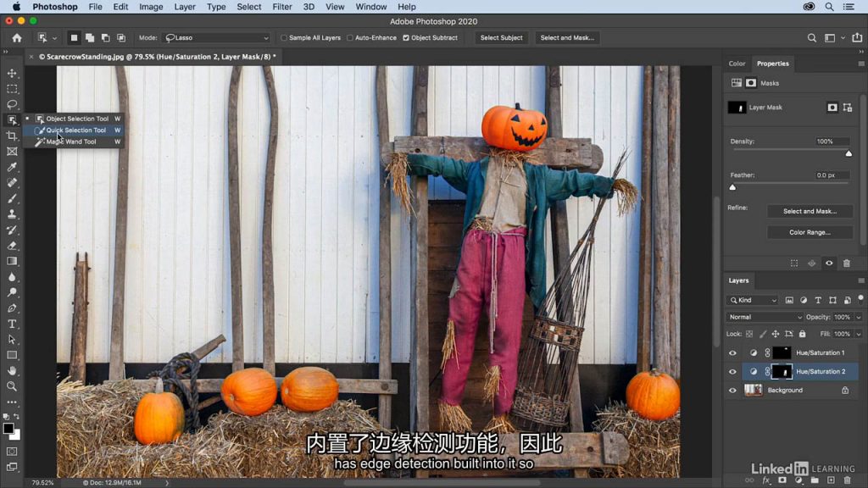
Task: Switch to the Color tab
Action: (x=737, y=64)
